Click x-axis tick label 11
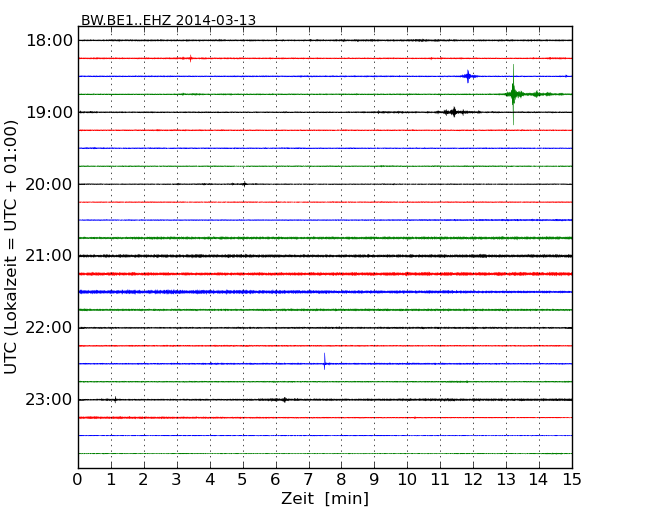The width and height of the screenshot is (650, 520). tap(440, 479)
